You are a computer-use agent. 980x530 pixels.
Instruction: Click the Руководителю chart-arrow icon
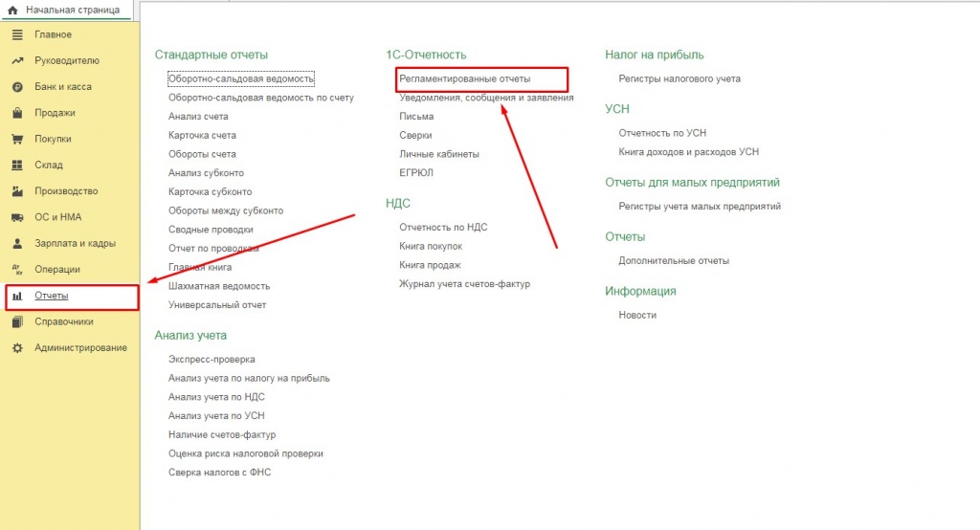point(17,60)
